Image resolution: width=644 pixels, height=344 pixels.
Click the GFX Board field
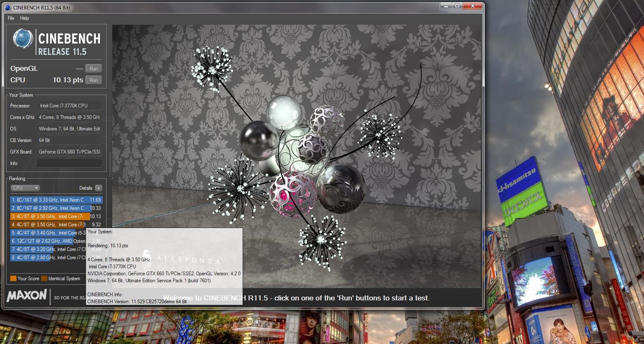pos(69,152)
